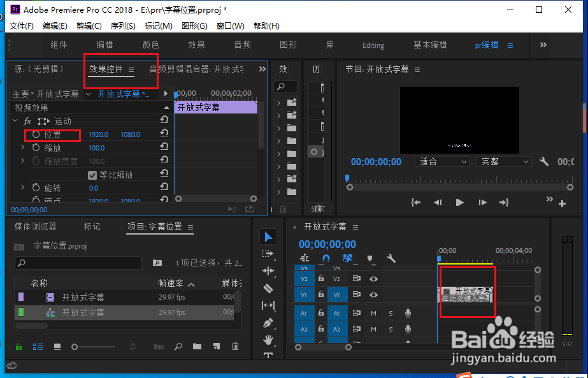Open master clip dropdown in Effect Controls
The width and height of the screenshot is (588, 378).
89,94
